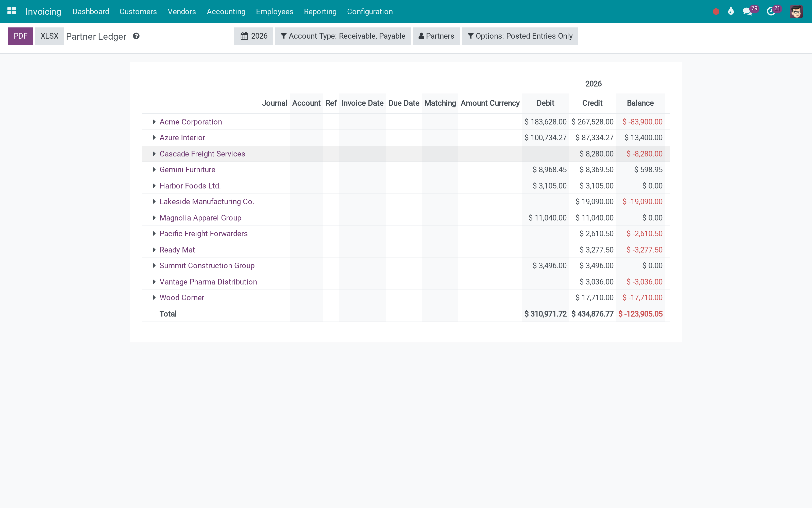Open the Employees menu
The height and width of the screenshot is (508, 812).
275,11
